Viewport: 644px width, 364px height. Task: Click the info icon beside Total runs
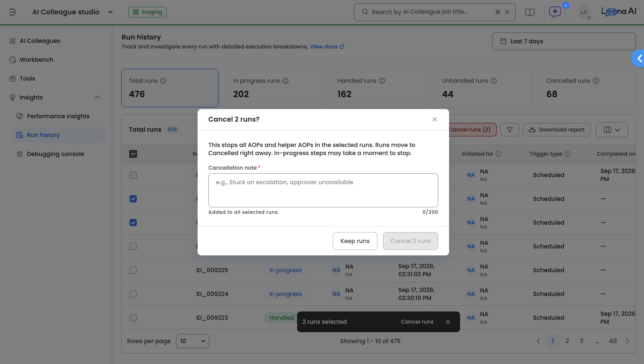pyautogui.click(x=163, y=81)
